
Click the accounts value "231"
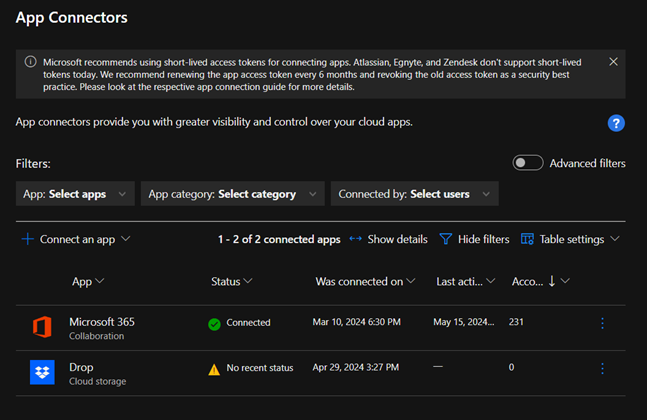point(516,322)
